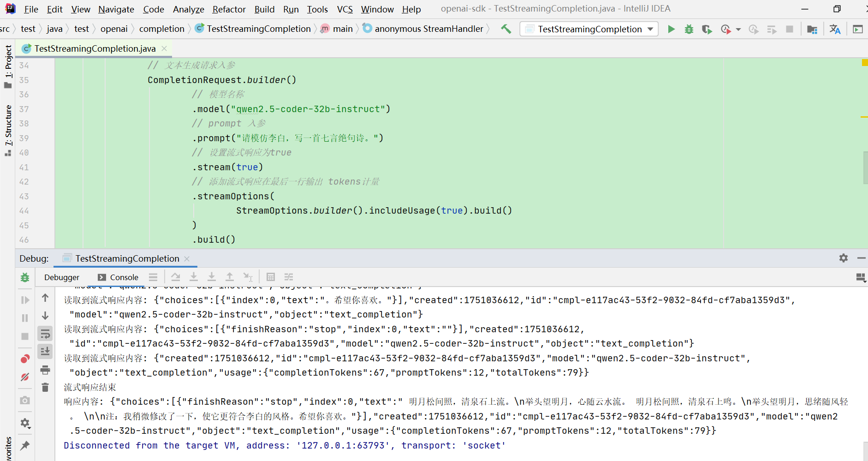Open the Refactor menu
The image size is (868, 461).
[x=229, y=9]
